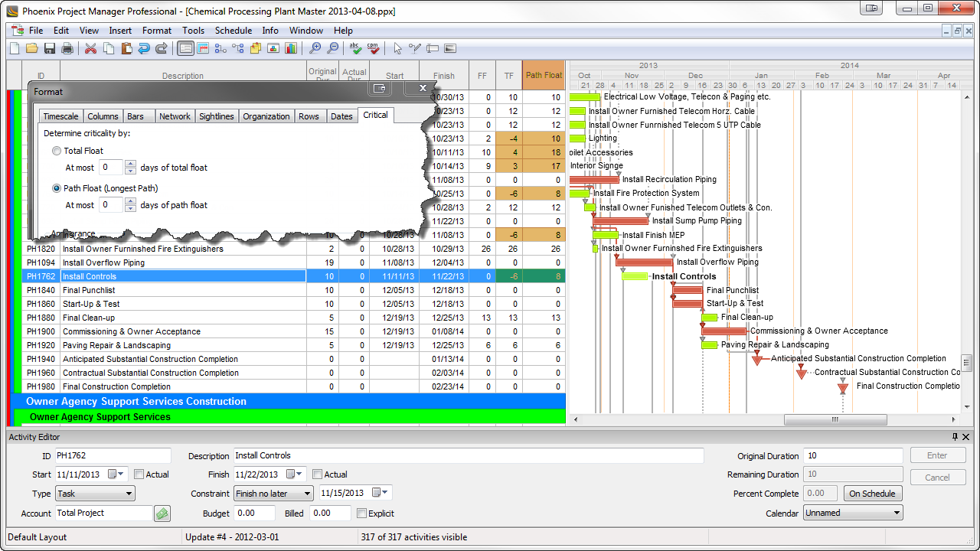This screenshot has width=980, height=551.
Task: Close the Format dialog
Action: (x=422, y=89)
